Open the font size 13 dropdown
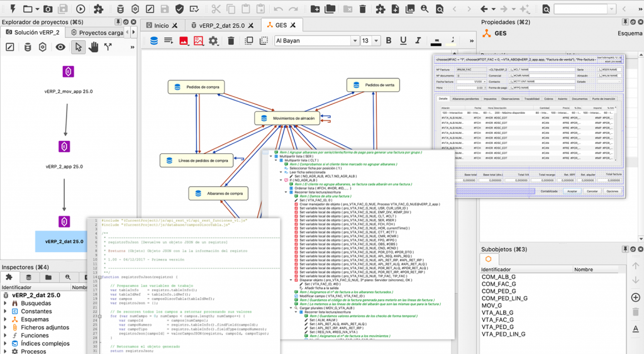 [x=370, y=41]
